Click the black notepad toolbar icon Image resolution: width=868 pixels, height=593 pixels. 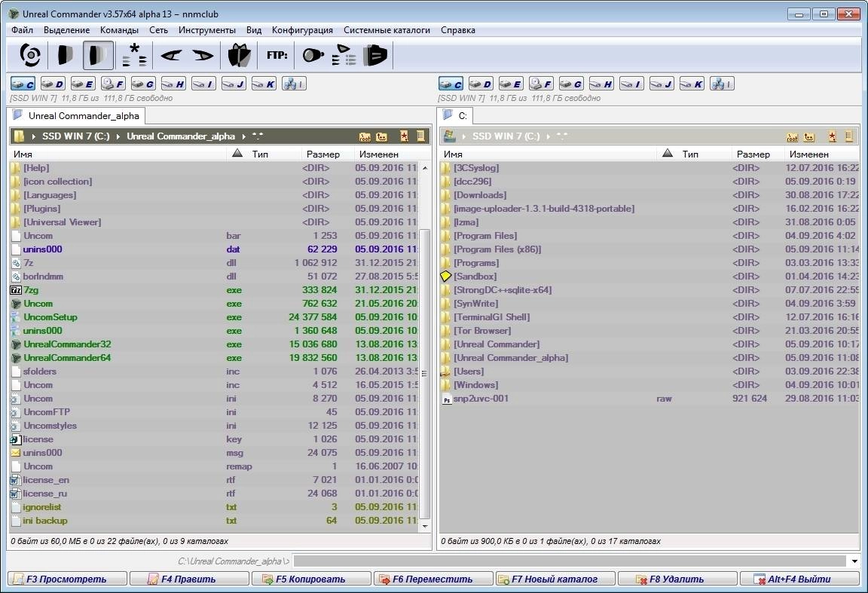point(375,55)
